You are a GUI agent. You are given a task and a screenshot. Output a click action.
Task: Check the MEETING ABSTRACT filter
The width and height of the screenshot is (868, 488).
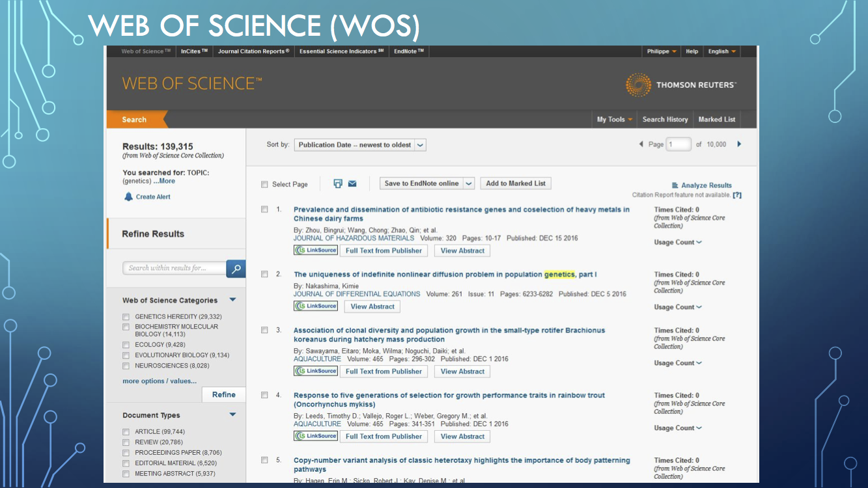(x=126, y=474)
